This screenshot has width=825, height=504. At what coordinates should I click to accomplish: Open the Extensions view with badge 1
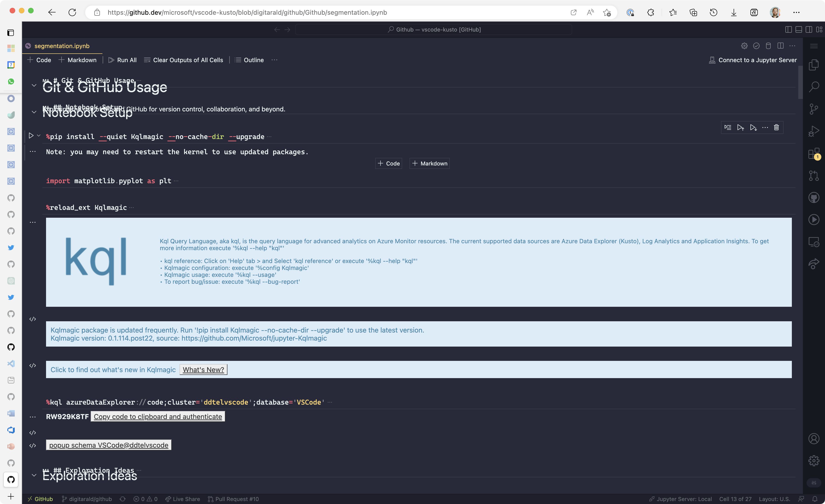[814, 154]
